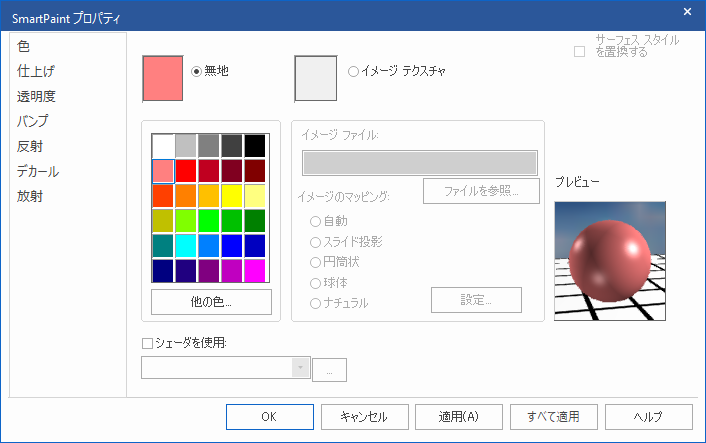The image size is (706, 443).
Task: Click the sphere preview image
Action: (610, 261)
